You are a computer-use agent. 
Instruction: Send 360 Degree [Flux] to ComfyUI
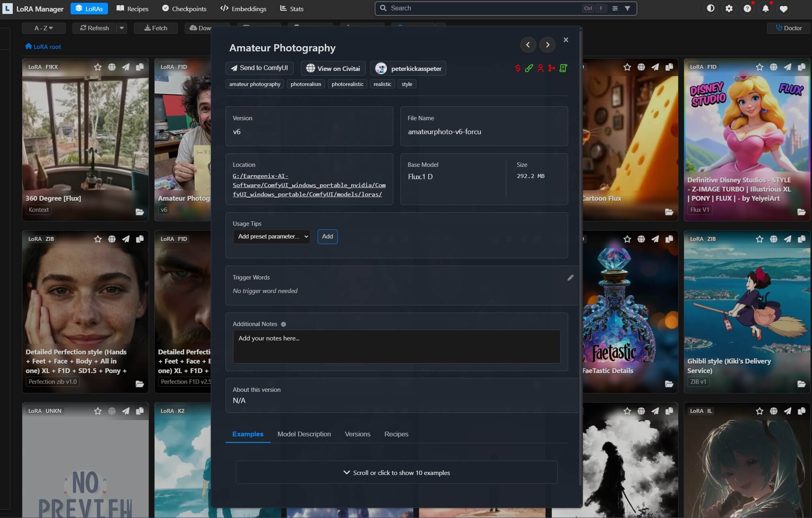[x=126, y=67]
